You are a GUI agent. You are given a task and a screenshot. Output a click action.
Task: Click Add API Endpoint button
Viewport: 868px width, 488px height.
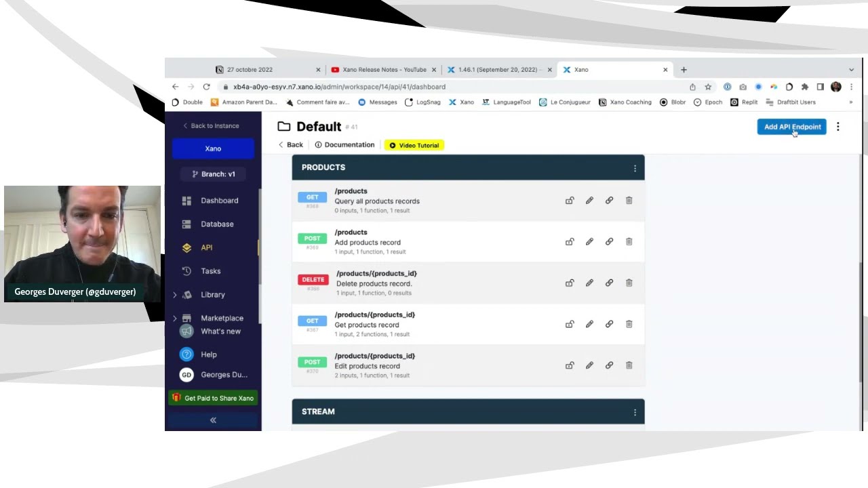point(791,127)
